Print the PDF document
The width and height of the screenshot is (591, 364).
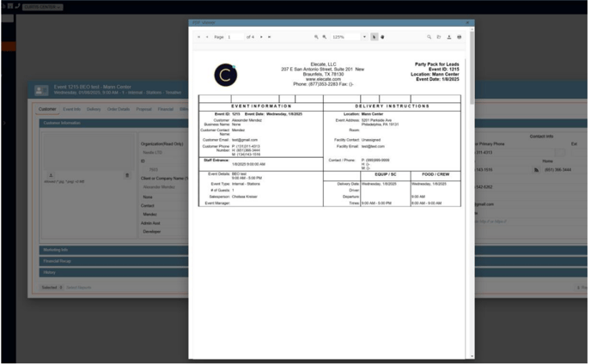459,37
